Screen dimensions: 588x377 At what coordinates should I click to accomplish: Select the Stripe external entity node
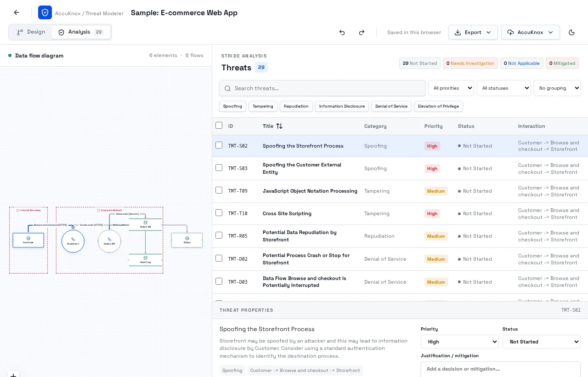pyautogui.click(x=187, y=240)
